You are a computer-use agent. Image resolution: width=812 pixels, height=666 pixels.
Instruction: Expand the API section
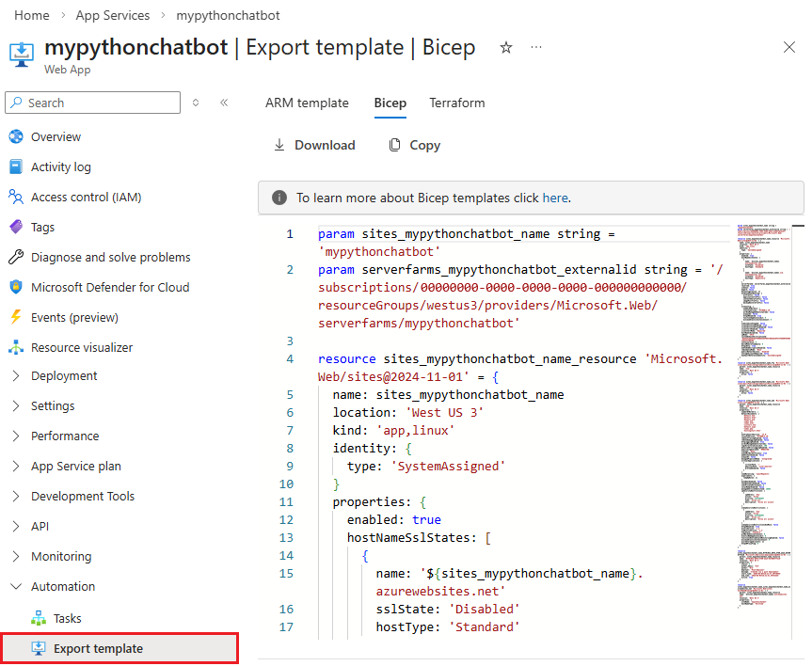click(16, 526)
